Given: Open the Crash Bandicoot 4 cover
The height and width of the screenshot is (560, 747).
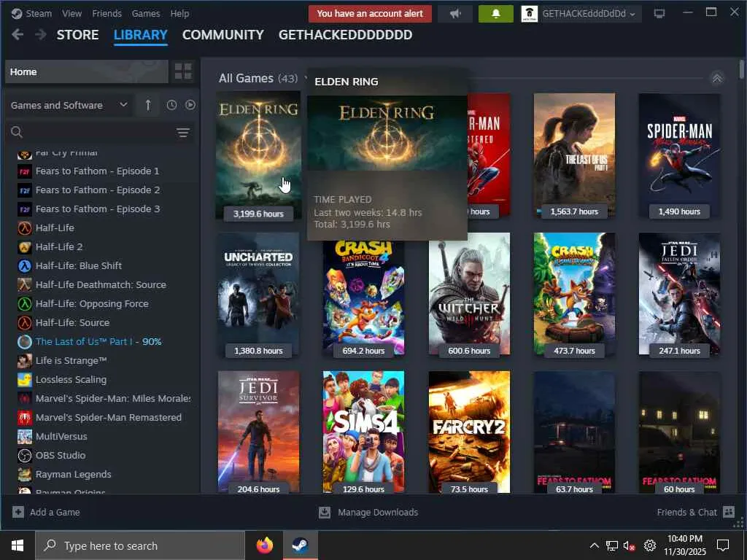Looking at the screenshot, I should 363,298.
